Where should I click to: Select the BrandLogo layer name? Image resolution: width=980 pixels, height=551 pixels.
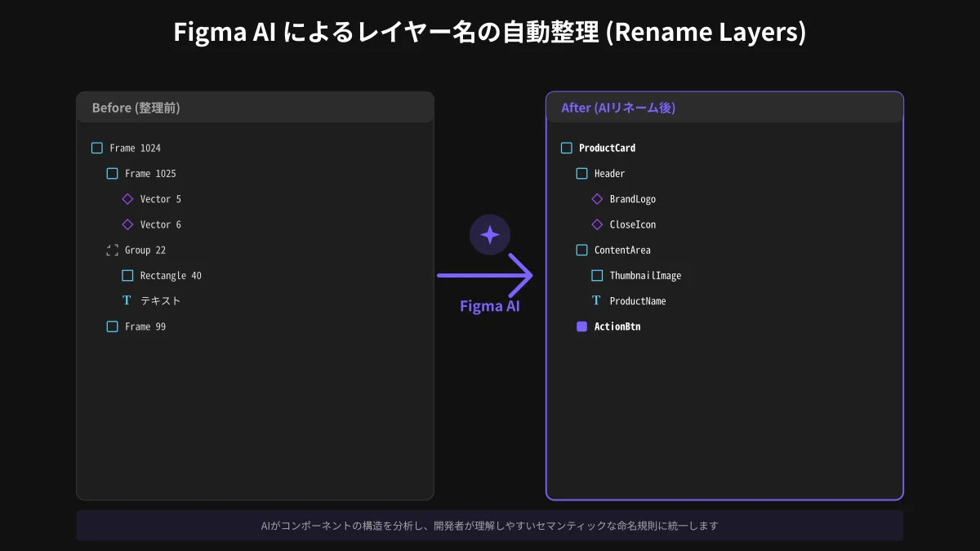pyautogui.click(x=633, y=198)
